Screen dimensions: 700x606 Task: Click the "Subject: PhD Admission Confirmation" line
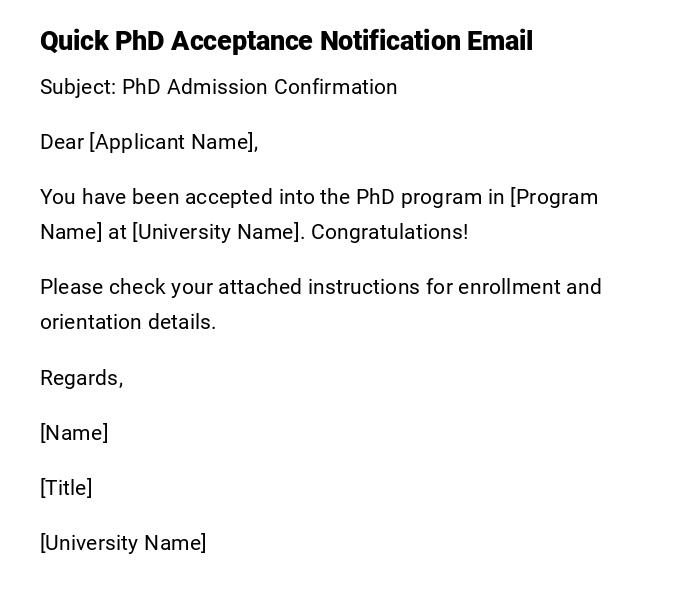218,87
